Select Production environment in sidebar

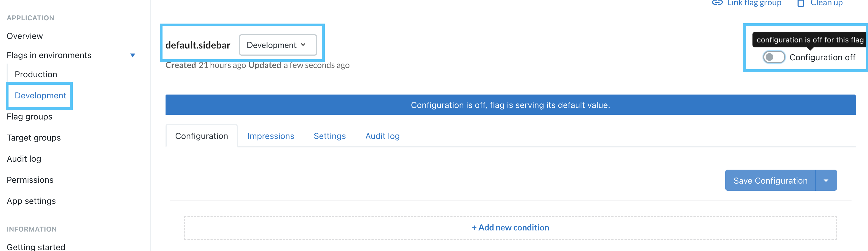[36, 74]
